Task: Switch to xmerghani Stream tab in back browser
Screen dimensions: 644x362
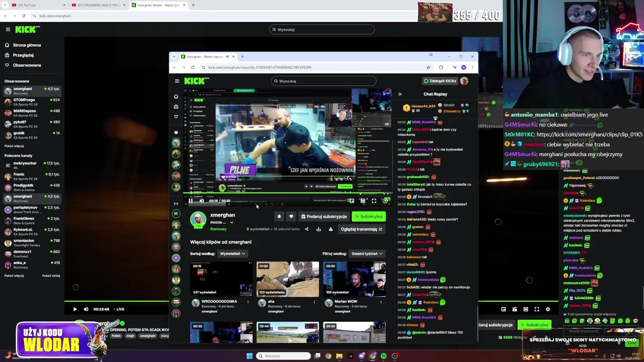Action: click(159, 5)
